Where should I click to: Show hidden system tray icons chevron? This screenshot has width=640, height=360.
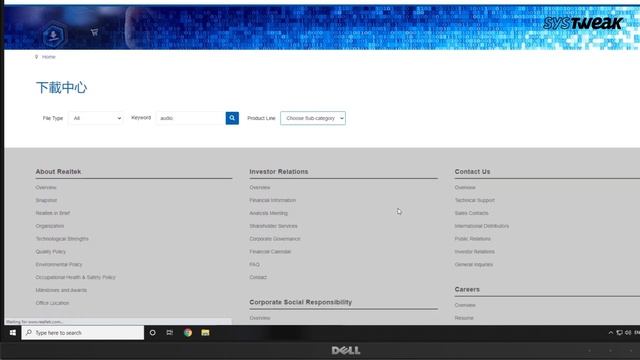point(611,333)
